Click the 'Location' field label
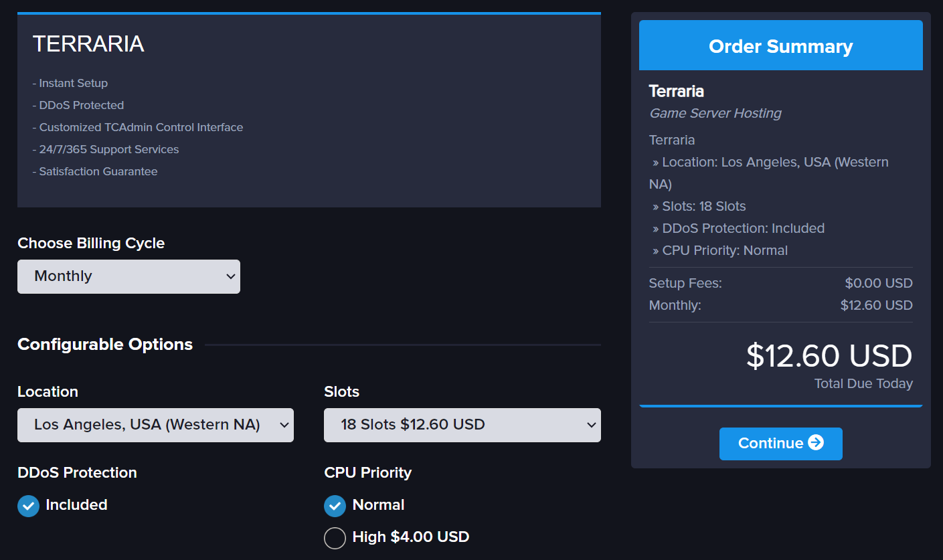This screenshot has width=943, height=560. [x=48, y=391]
